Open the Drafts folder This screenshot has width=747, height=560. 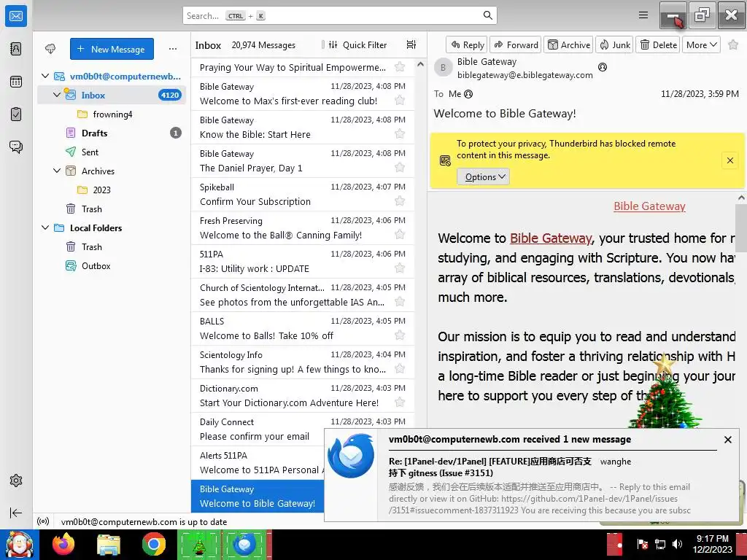tap(112, 133)
